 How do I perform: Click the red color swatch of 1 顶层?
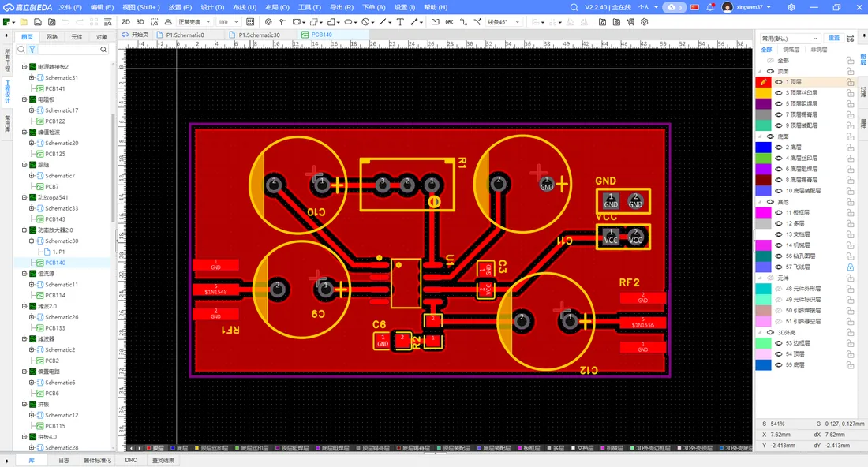click(763, 82)
